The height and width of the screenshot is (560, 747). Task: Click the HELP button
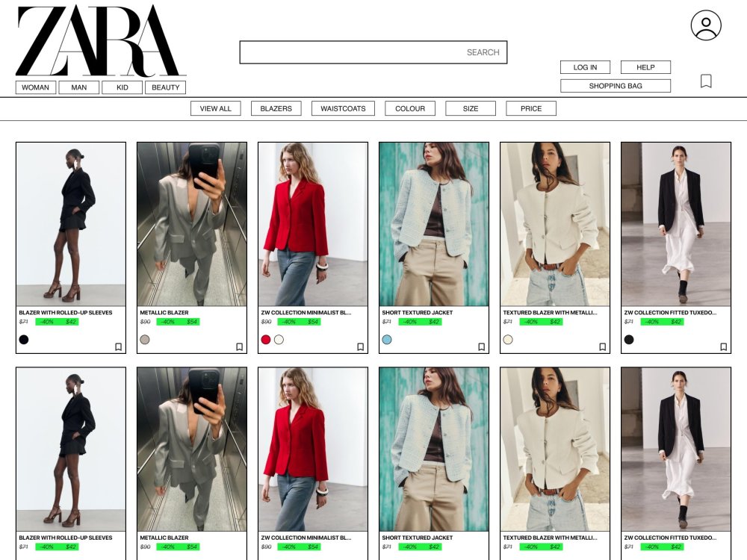[645, 67]
